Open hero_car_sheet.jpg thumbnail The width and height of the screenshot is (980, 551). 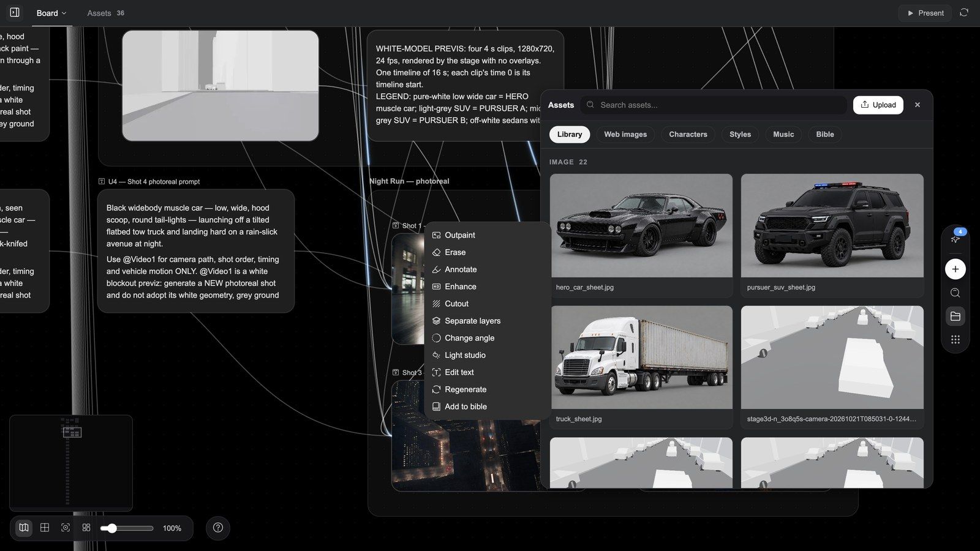641,226
